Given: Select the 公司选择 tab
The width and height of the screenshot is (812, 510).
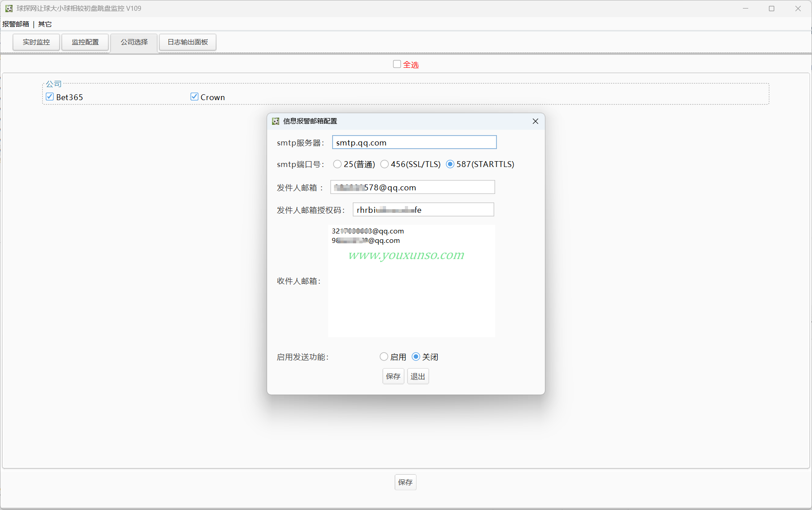Looking at the screenshot, I should coord(134,42).
